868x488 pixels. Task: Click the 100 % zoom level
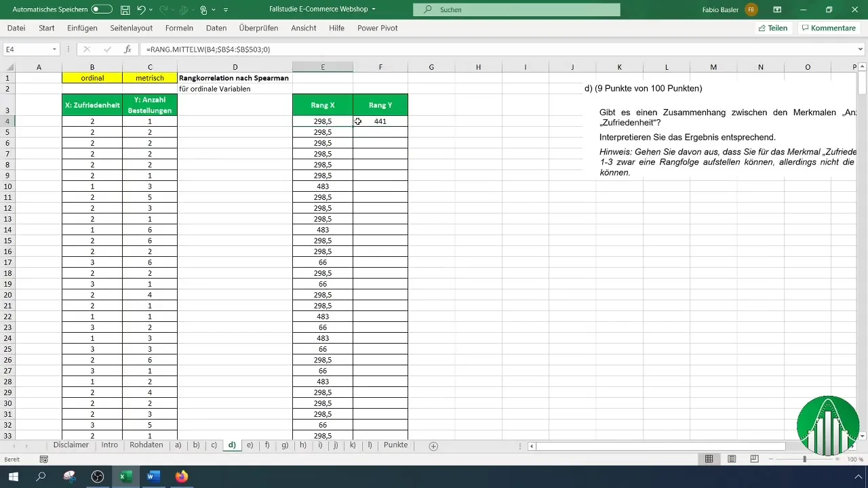tap(854, 460)
